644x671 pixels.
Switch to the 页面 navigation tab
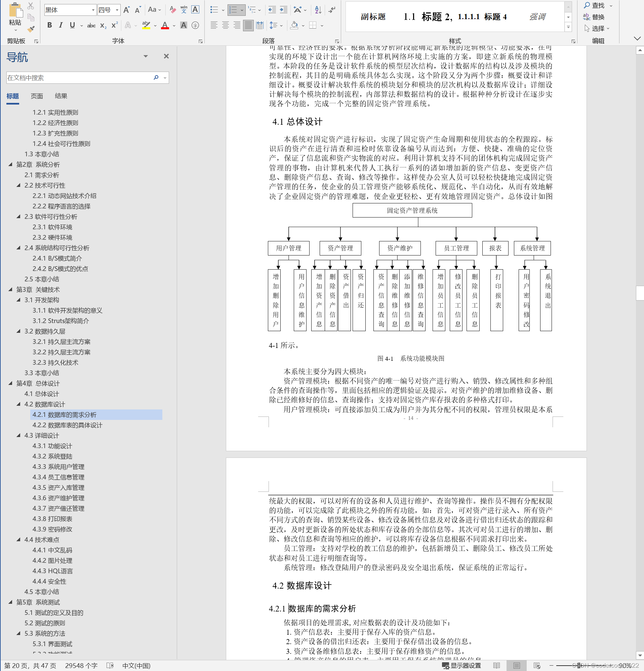click(37, 96)
